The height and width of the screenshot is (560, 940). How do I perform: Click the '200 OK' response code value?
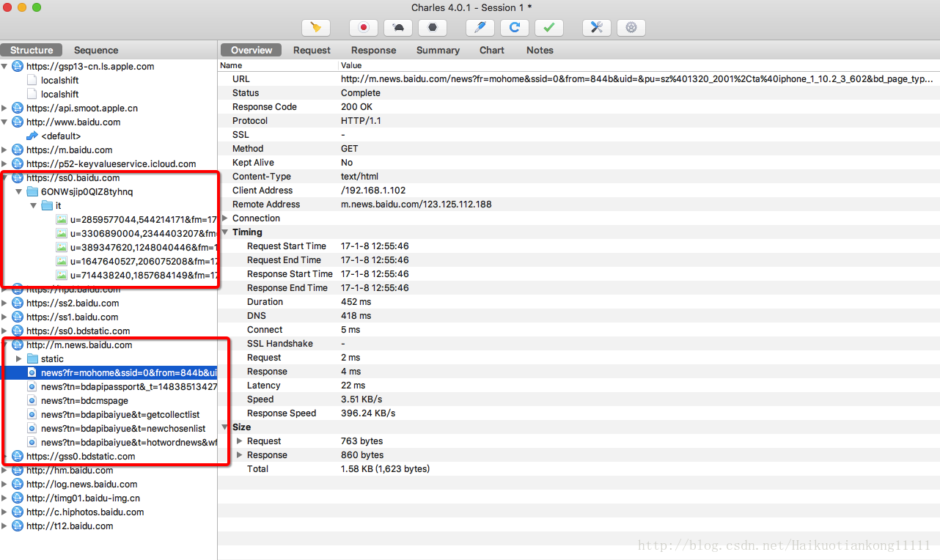[x=356, y=106]
